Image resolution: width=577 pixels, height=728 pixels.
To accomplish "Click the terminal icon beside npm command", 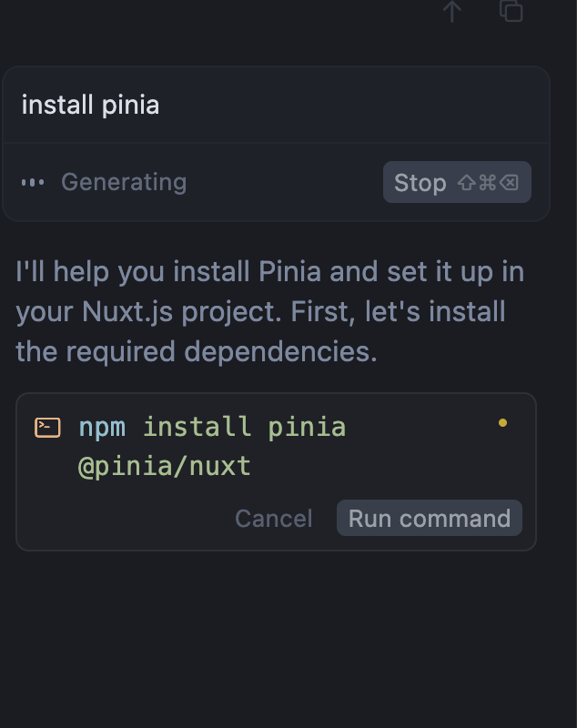I will (47, 427).
